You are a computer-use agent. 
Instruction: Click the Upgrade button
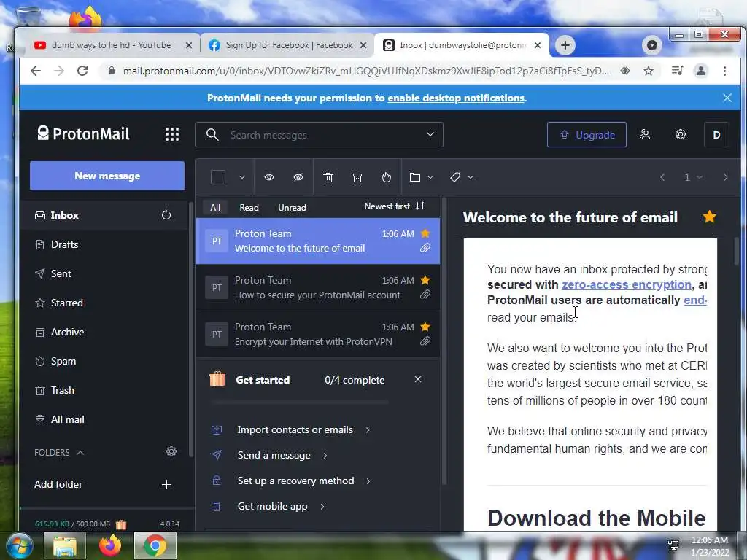pyautogui.click(x=587, y=135)
